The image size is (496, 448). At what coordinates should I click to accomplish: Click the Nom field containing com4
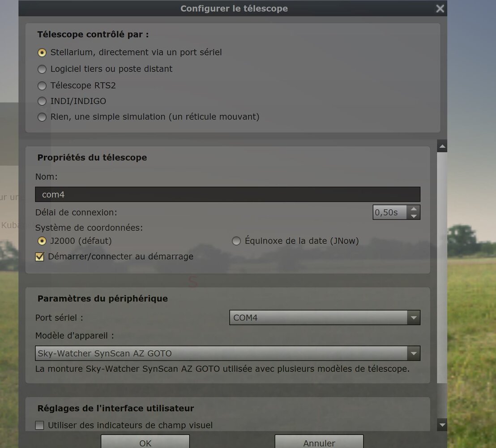[x=227, y=194]
